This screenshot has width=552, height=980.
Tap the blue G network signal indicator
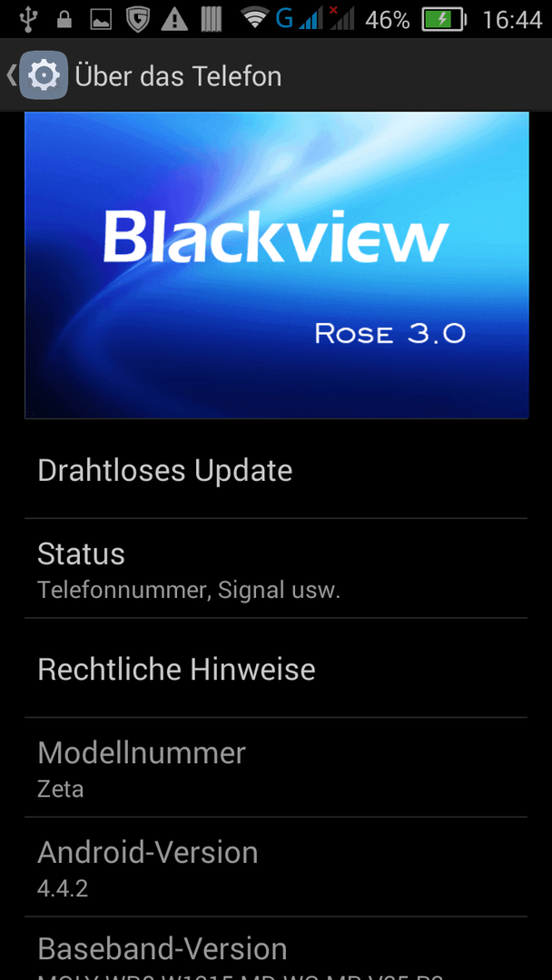tap(299, 19)
